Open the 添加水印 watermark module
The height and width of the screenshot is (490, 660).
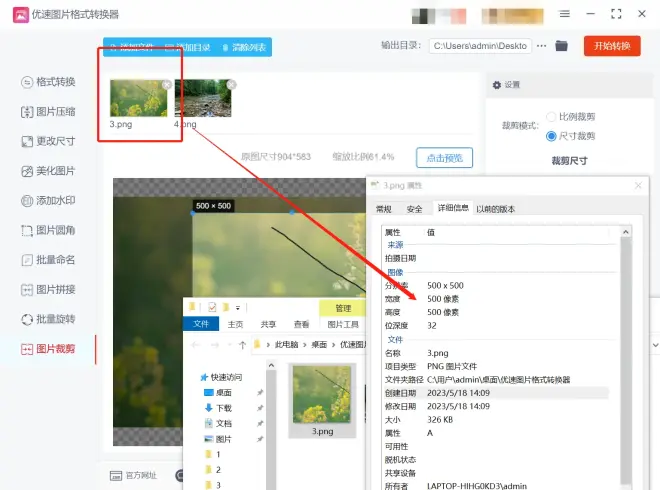48,200
